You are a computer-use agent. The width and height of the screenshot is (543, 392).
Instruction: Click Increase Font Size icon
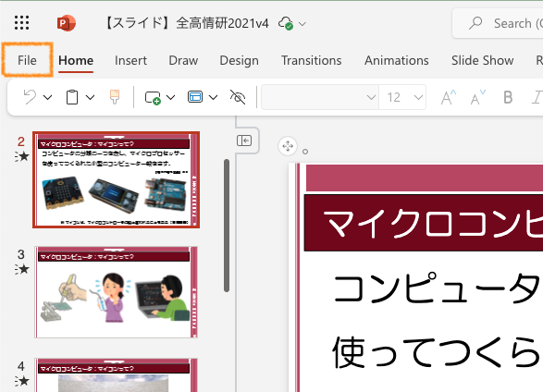(448, 97)
